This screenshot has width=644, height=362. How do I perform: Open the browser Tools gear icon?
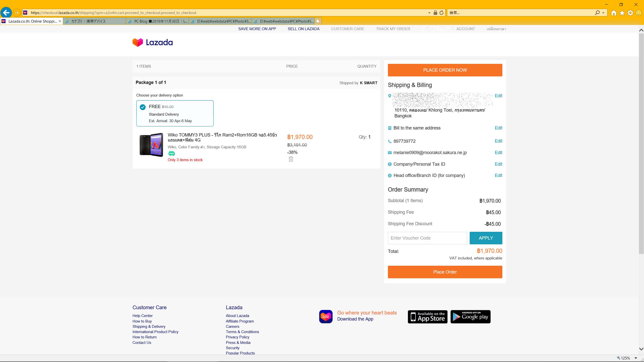pos(630,13)
